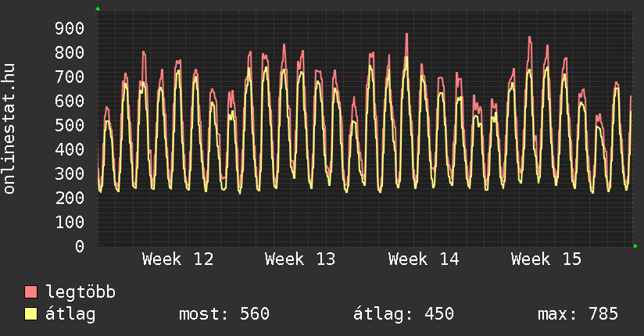Click the 'most: 560' statistic
The image size is (644, 336).
coord(224,314)
